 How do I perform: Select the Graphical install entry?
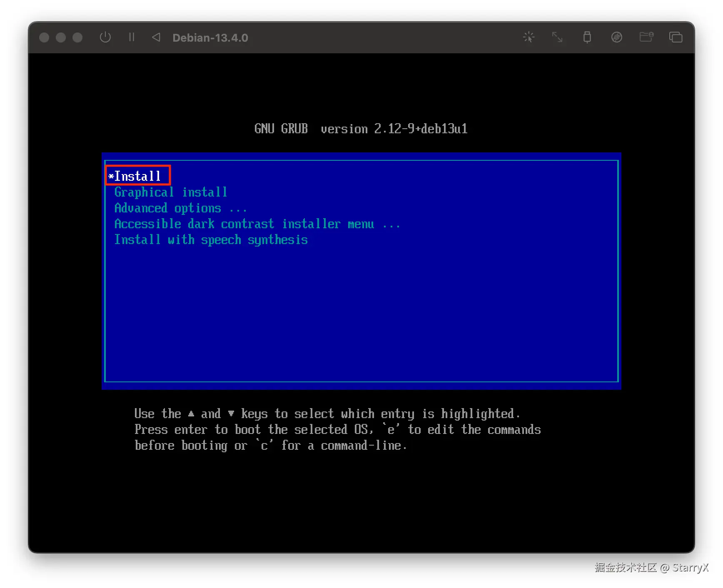[x=361, y=192]
